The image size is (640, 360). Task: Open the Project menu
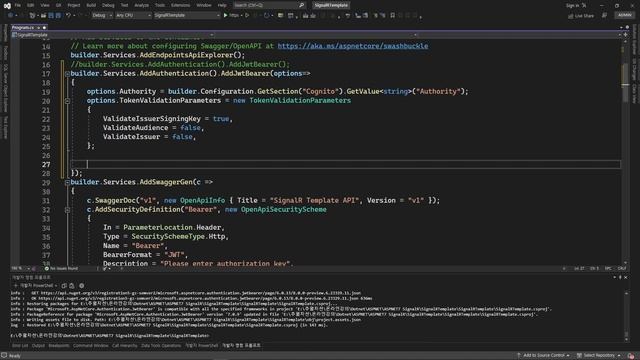(x=74, y=5)
